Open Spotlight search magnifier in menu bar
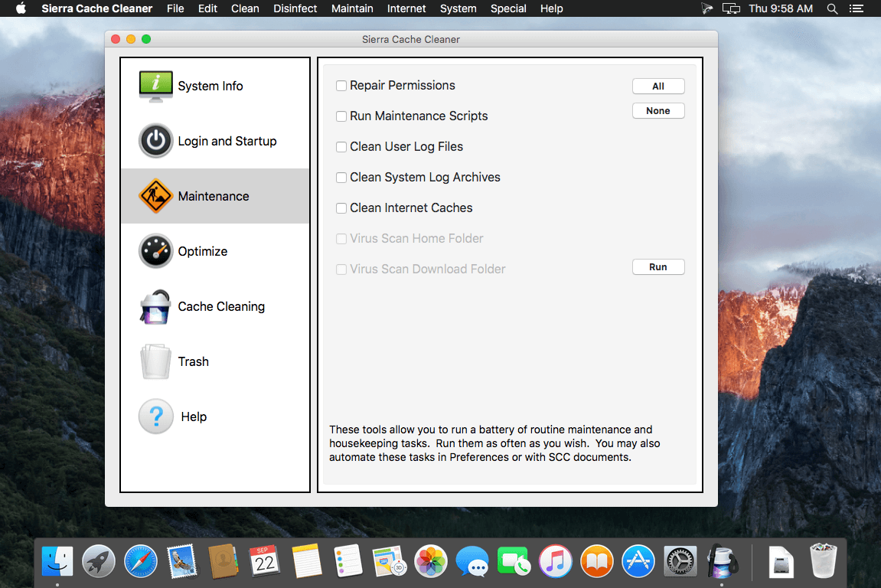The height and width of the screenshot is (588, 881). click(x=832, y=8)
